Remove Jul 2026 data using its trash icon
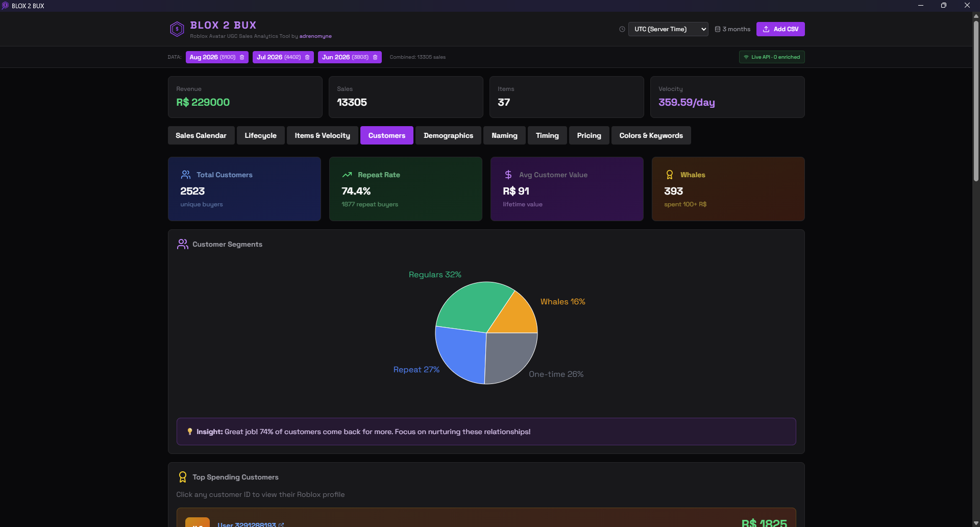The width and height of the screenshot is (980, 527). 306,57
